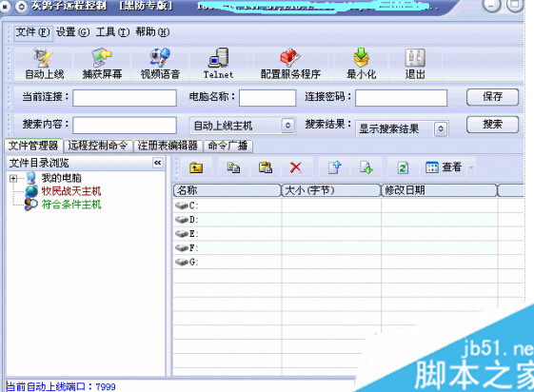This screenshot has height=392, width=534.
Task: Open the 工具 (T) menu
Action: (112, 32)
